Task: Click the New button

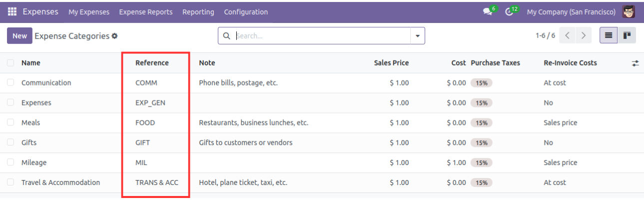Action: click(x=19, y=36)
